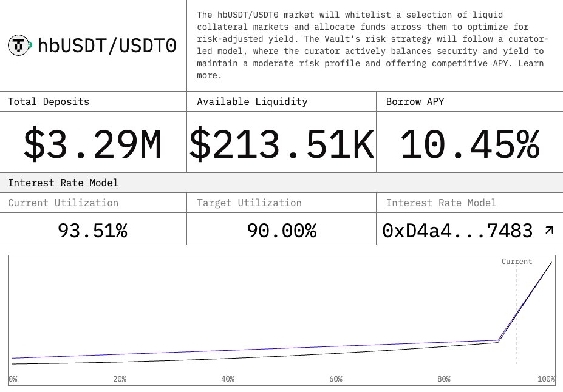Click the 60% axis label on chart
Viewport: 563px width, 392px height.
(336, 379)
